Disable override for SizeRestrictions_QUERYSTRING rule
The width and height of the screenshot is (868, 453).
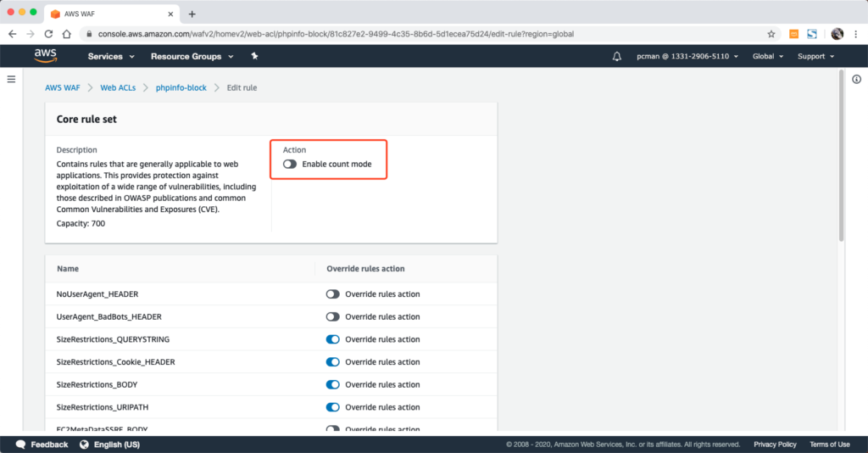click(x=332, y=339)
